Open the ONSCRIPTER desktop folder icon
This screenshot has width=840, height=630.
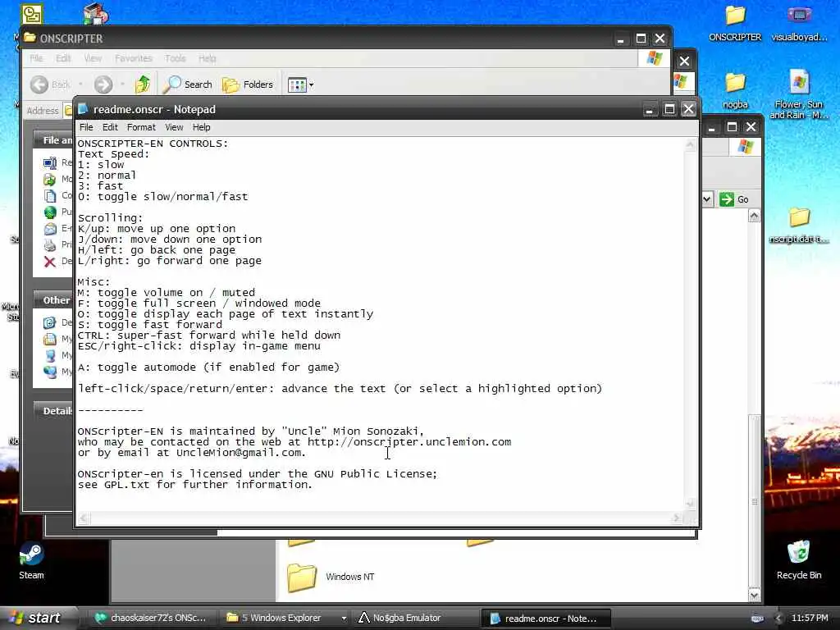tap(735, 22)
